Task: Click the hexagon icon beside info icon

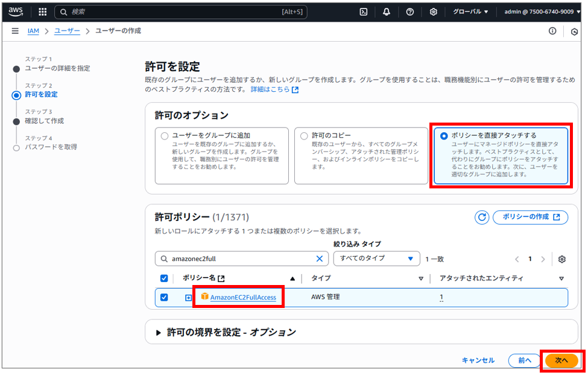Action: point(574,32)
